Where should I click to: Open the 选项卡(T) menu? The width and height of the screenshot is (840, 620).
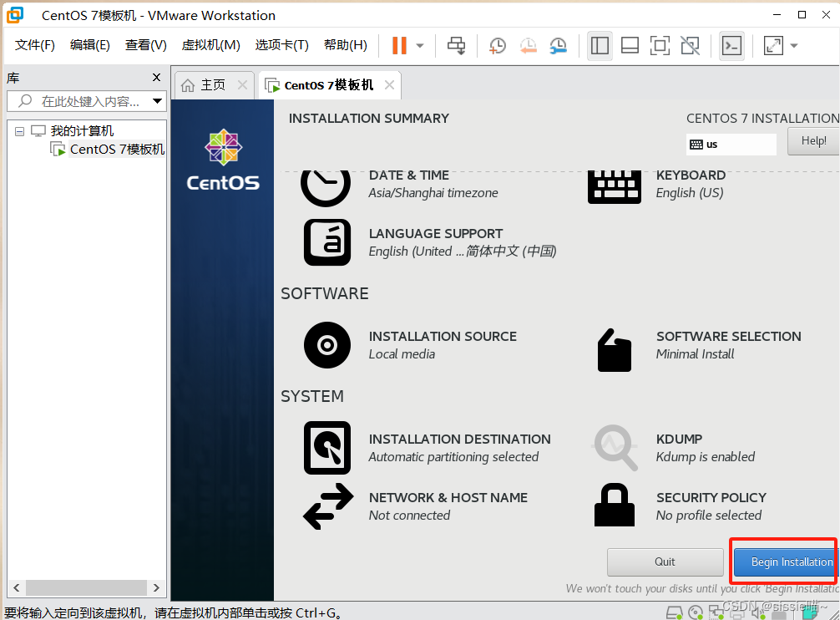pos(281,45)
